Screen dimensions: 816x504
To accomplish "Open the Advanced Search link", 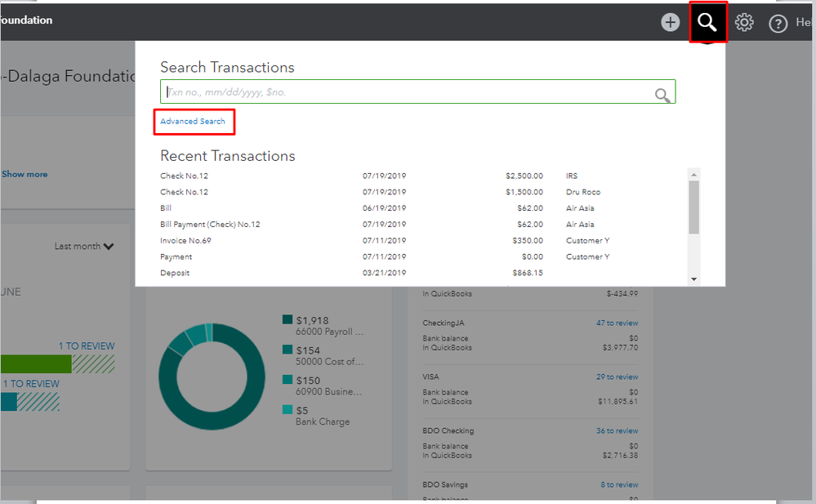I will (193, 122).
